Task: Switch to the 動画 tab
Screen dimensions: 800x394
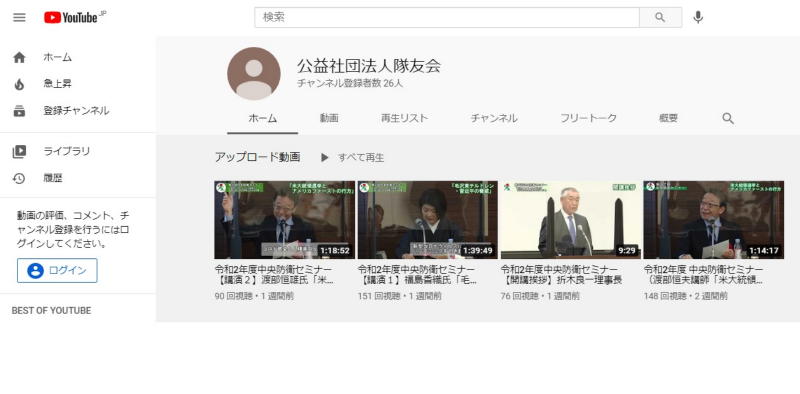Action: pos(329,118)
